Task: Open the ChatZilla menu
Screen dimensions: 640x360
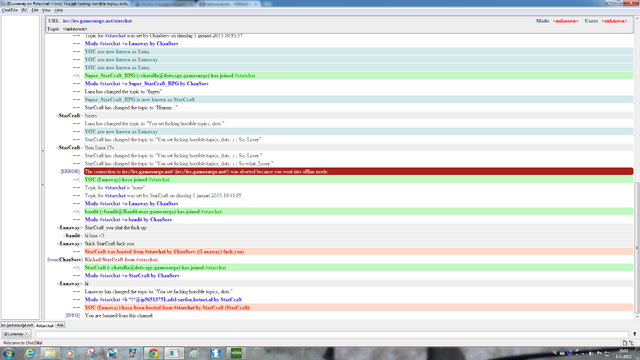Action: [x=10, y=10]
